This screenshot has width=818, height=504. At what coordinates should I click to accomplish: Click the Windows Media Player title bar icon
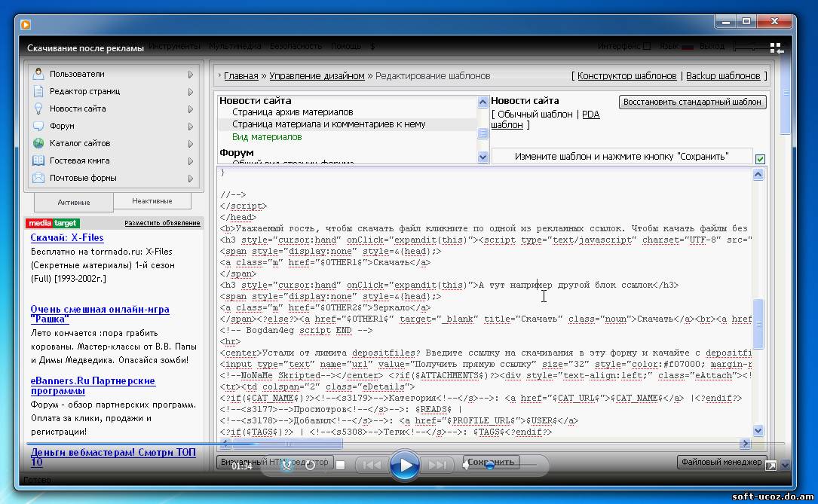[26, 24]
